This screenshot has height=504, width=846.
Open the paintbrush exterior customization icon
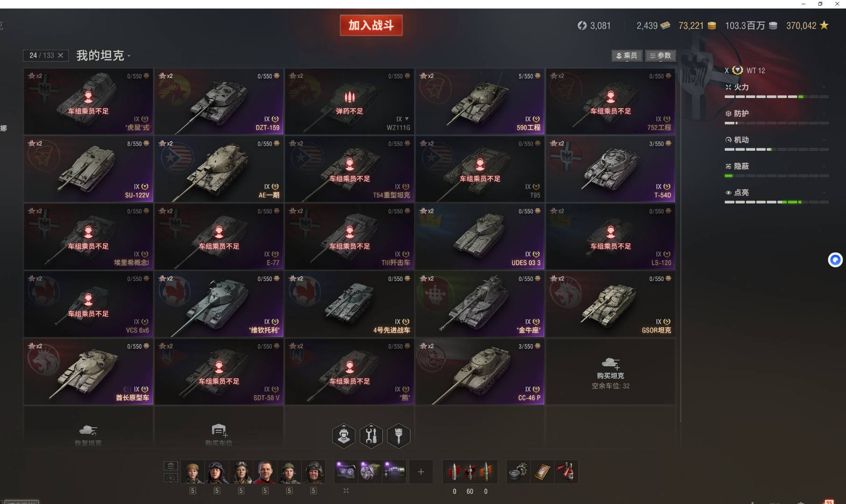pos(399,436)
